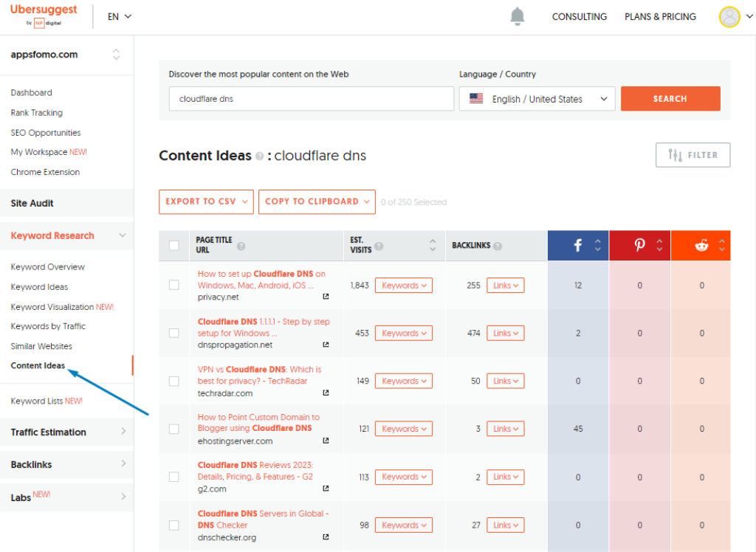Check the techradar.com row checkbox

(x=174, y=381)
